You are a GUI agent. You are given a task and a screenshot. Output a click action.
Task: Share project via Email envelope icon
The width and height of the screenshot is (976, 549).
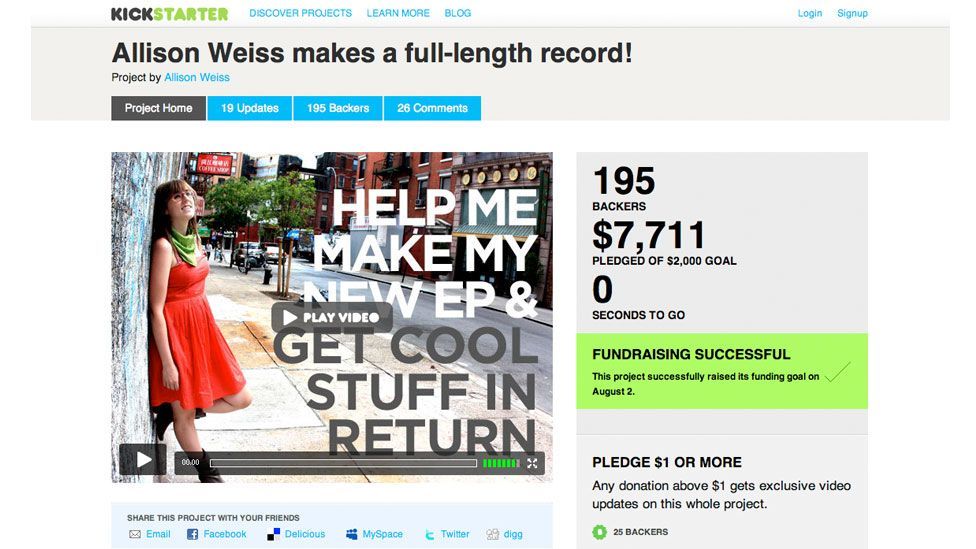pos(134,534)
